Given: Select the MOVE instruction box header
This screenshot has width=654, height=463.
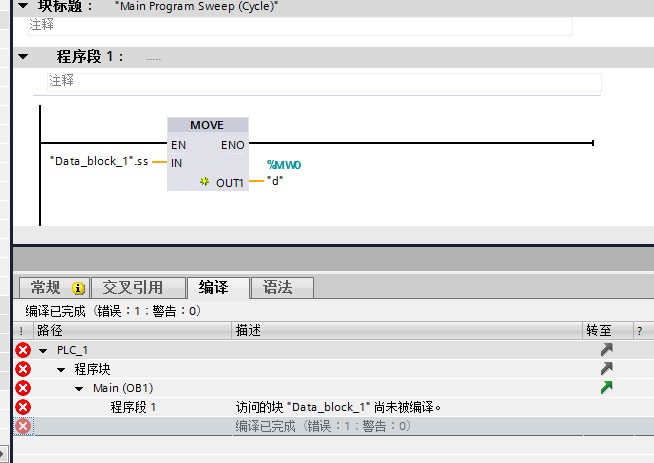Looking at the screenshot, I should pos(208,125).
